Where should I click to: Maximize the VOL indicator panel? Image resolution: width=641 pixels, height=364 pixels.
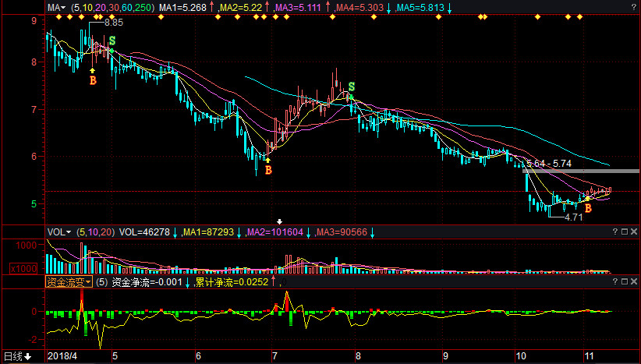tap(624, 232)
